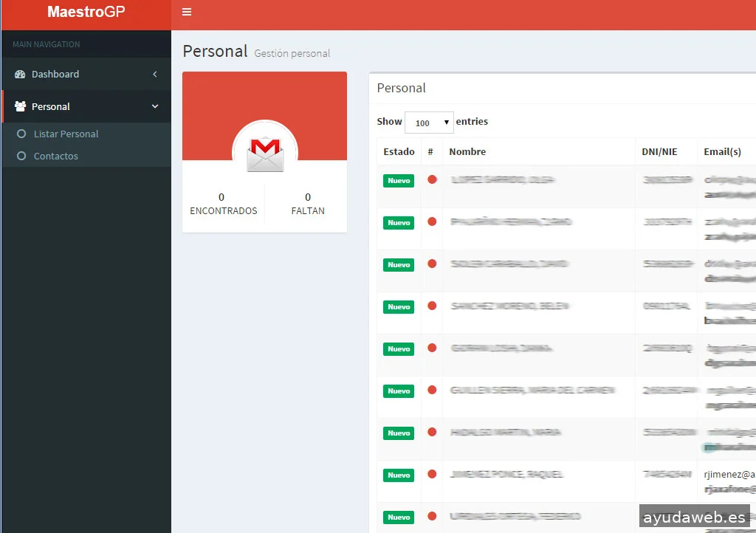
Task: Toggle the sidebar with the hamburger icon
Action: tap(187, 12)
